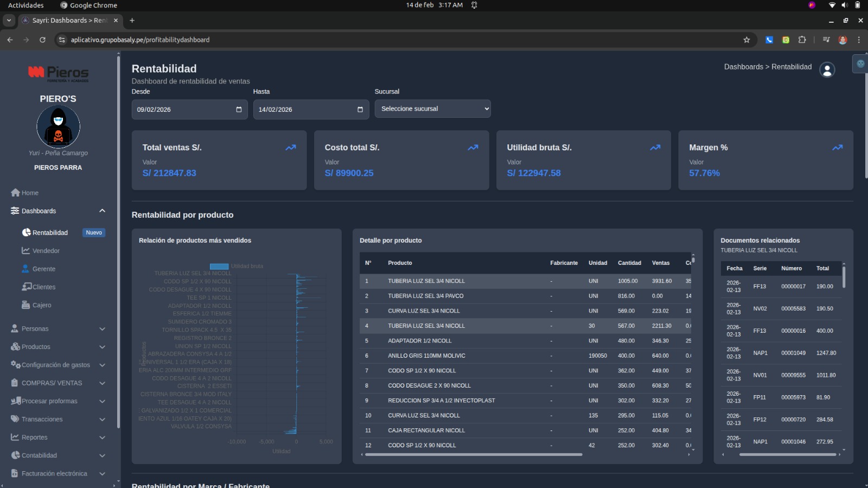Open the Rentabilidad pie chart icon
This screenshot has width=868, height=488.
26,232
